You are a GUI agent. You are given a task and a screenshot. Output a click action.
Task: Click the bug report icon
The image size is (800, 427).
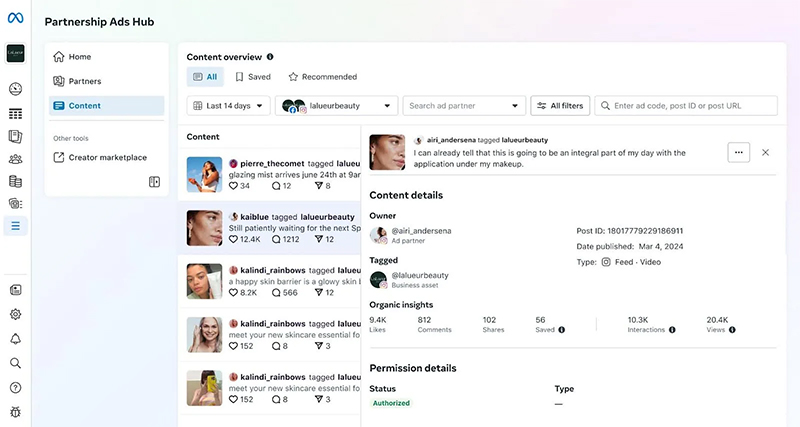[15, 412]
